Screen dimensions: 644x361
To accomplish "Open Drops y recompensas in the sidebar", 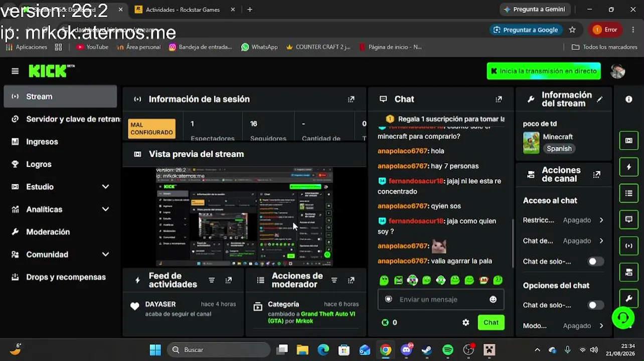I will (x=60, y=277).
